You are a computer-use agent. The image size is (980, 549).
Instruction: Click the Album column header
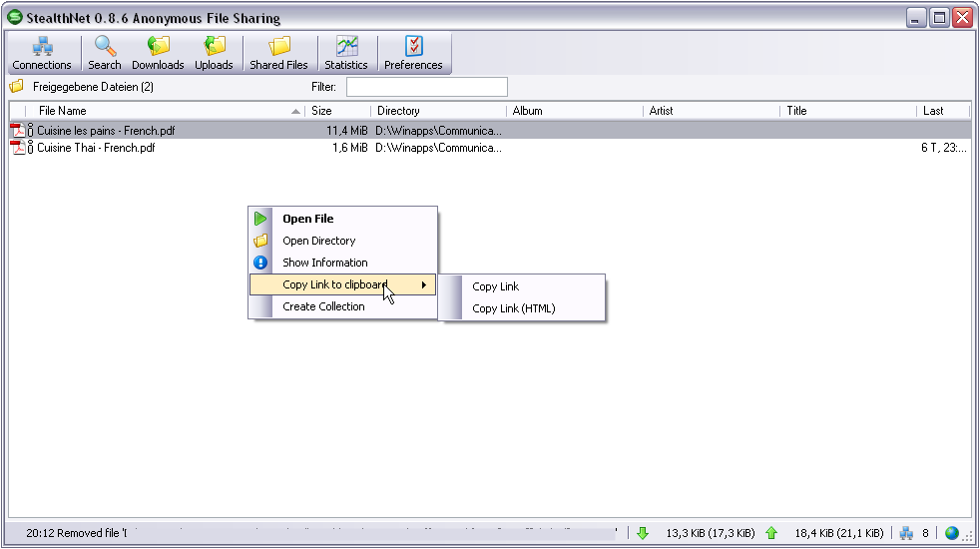tap(575, 111)
